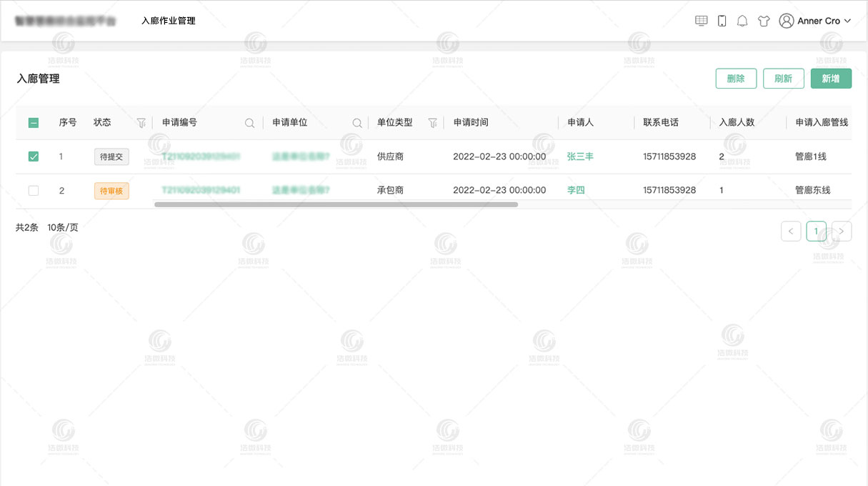Click the horizontal scrollbar below the table
Viewport: 868px width, 486px height.
click(x=336, y=204)
